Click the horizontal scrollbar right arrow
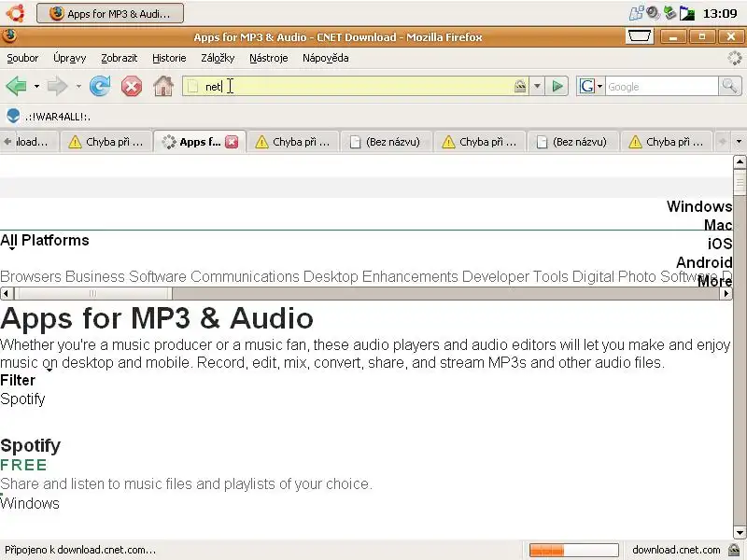The width and height of the screenshot is (747, 560). click(x=726, y=293)
